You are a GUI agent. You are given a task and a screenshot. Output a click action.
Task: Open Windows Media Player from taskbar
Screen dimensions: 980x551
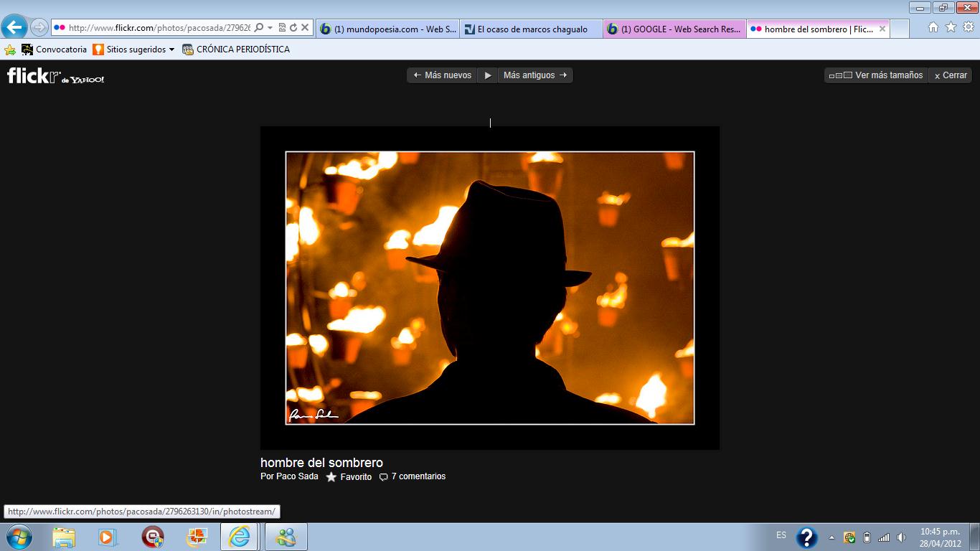[x=108, y=537]
